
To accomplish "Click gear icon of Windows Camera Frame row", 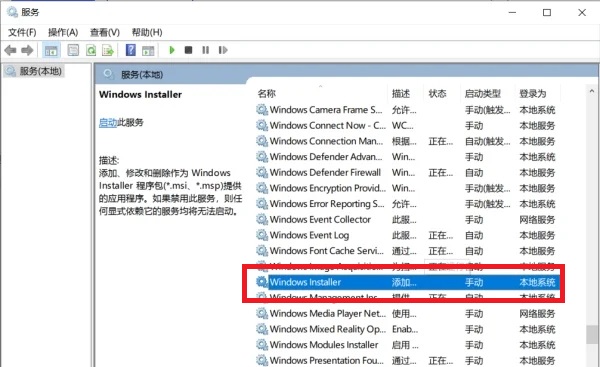I will pos(262,110).
